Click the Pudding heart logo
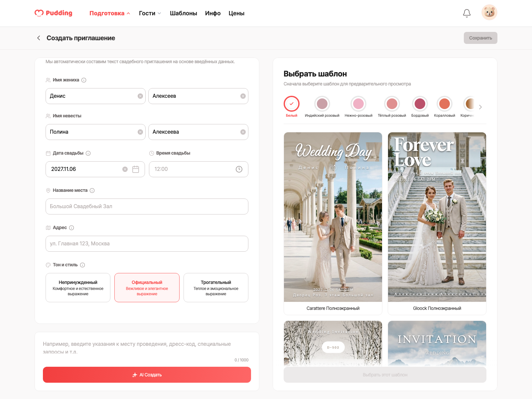 click(53, 13)
